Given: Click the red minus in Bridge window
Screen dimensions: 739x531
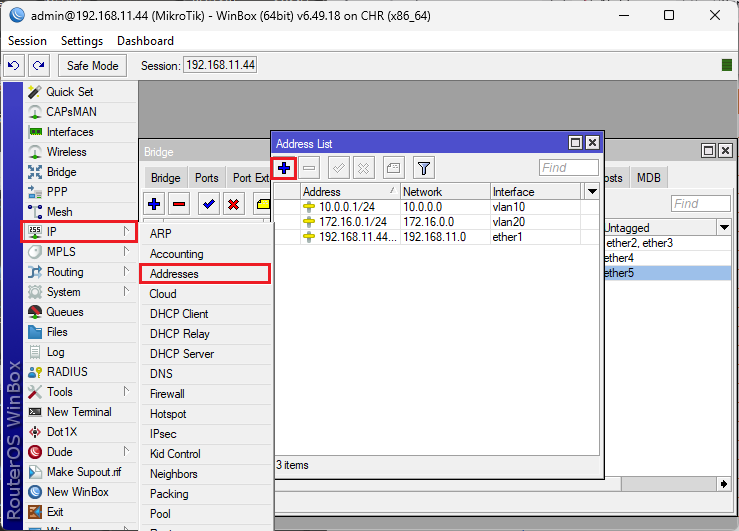Looking at the screenshot, I should pyautogui.click(x=179, y=204).
